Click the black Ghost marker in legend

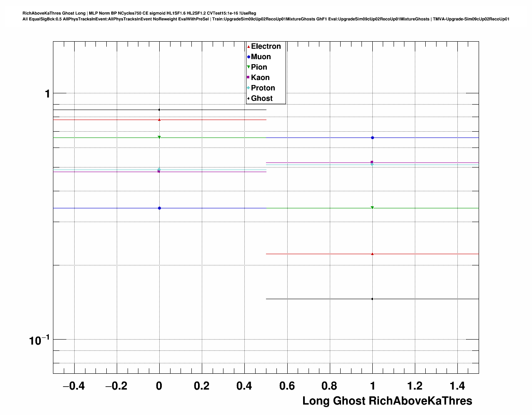[248, 98]
